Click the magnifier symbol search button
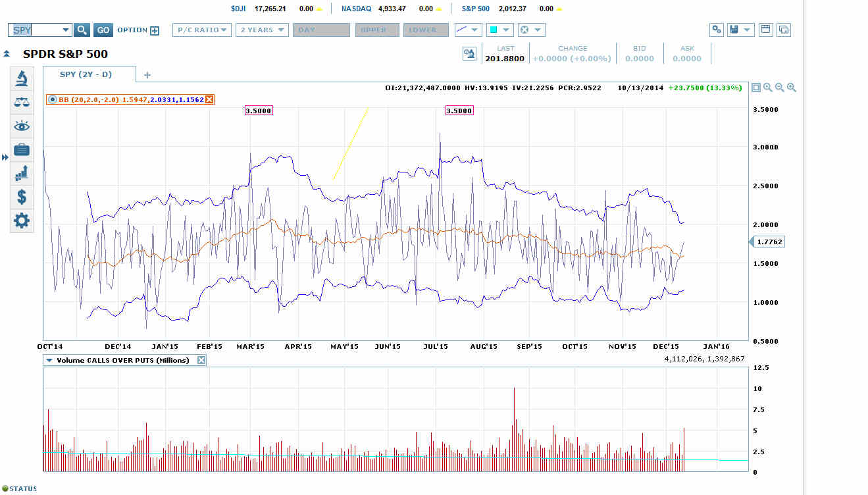868x495 pixels. [x=82, y=30]
